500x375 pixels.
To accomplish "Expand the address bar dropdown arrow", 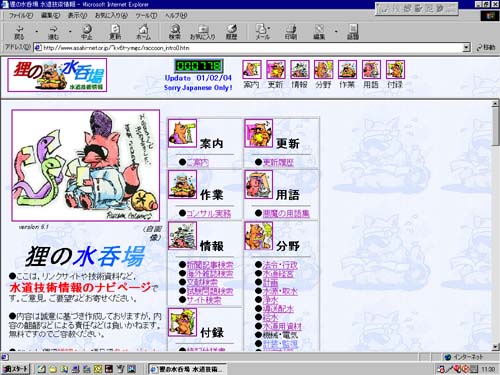I will pos(467,48).
